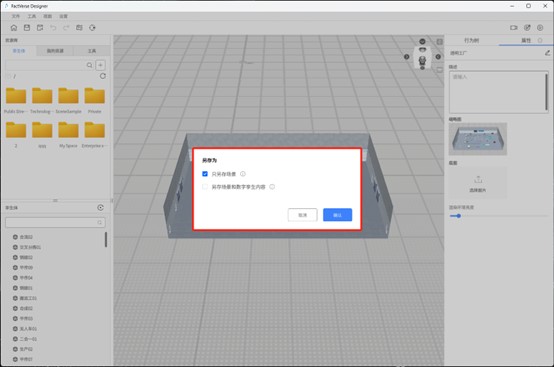The image size is (554, 367).
Task: Click the window-layout icon after the redo arrow
Action: pyautogui.click(x=79, y=28)
